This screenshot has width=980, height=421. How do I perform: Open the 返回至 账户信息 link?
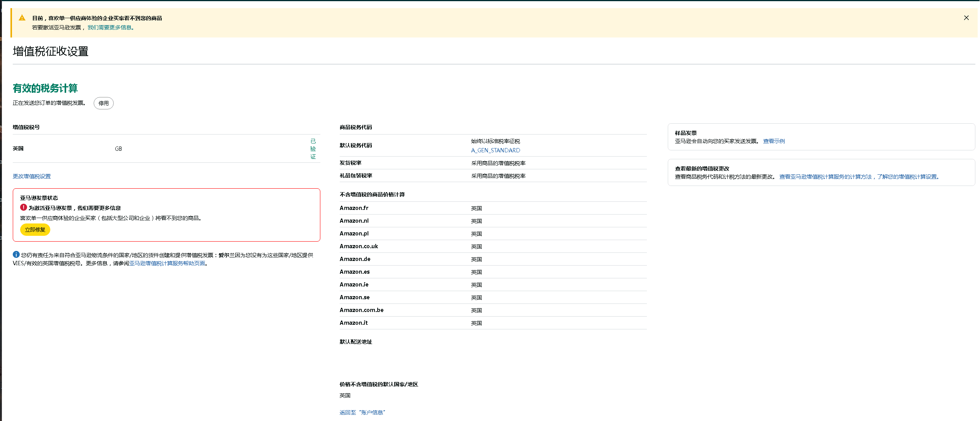click(x=363, y=412)
